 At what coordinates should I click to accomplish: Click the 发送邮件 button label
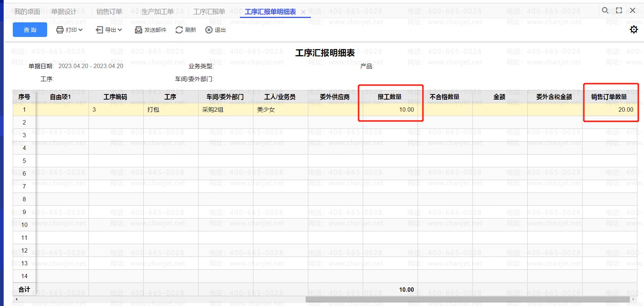point(155,30)
